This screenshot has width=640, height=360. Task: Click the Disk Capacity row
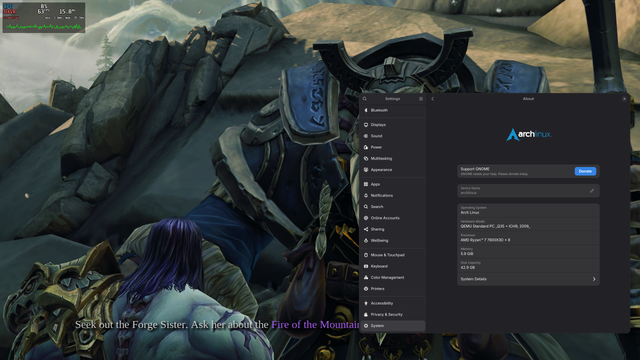coord(528,266)
